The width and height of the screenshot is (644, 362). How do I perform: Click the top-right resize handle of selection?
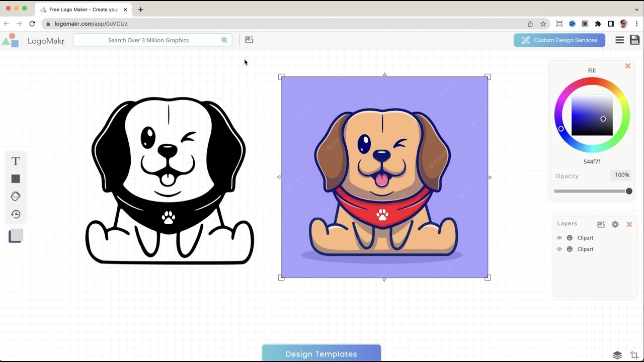pyautogui.click(x=488, y=77)
